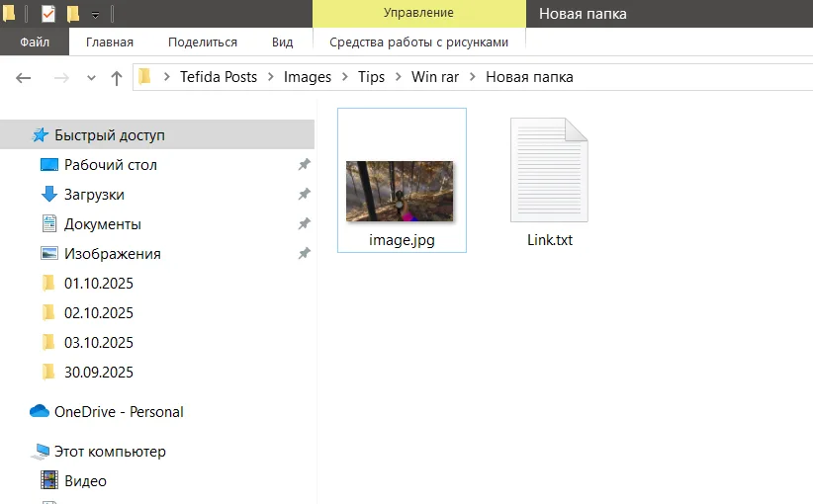
Task: Click the Properties checkmark icon in title bar
Action: [48, 14]
